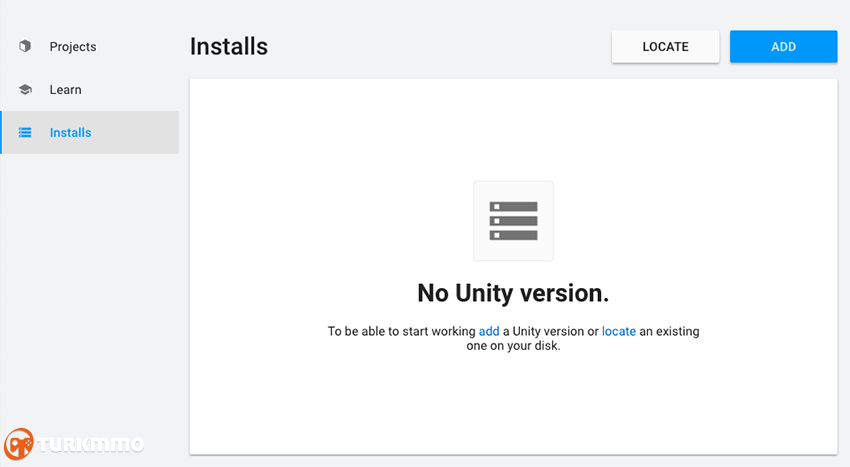Follow the inline 'locate' link
Screen dimensions: 850x467
pos(619,331)
